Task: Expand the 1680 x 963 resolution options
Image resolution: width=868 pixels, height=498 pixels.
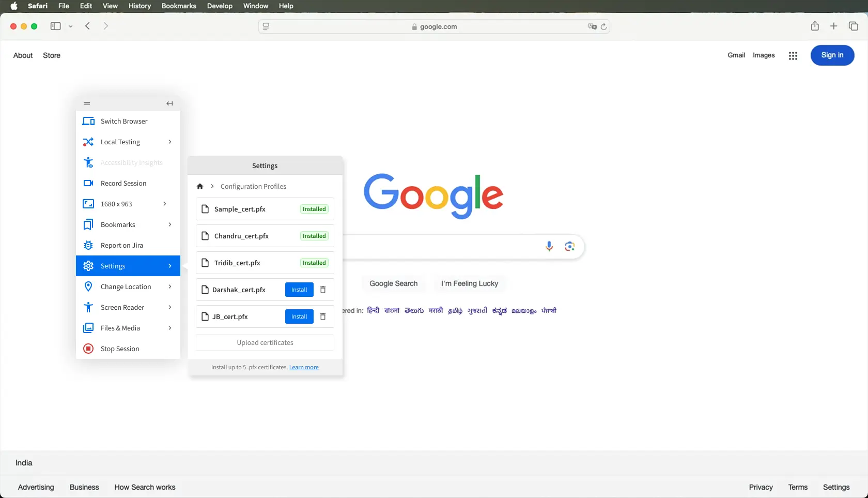Action: (x=165, y=204)
